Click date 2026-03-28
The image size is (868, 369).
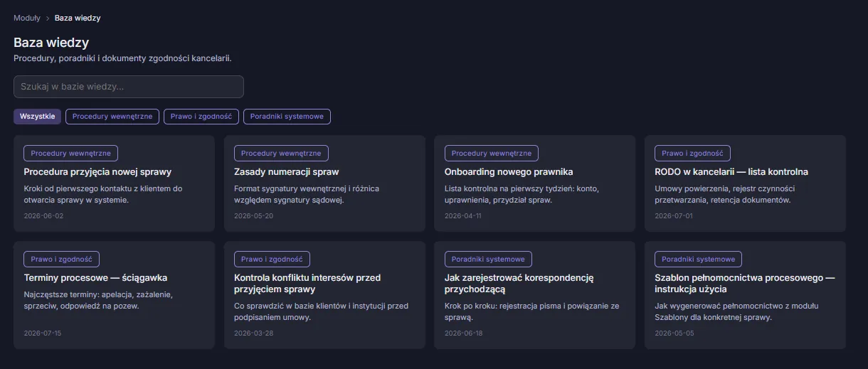tap(253, 333)
